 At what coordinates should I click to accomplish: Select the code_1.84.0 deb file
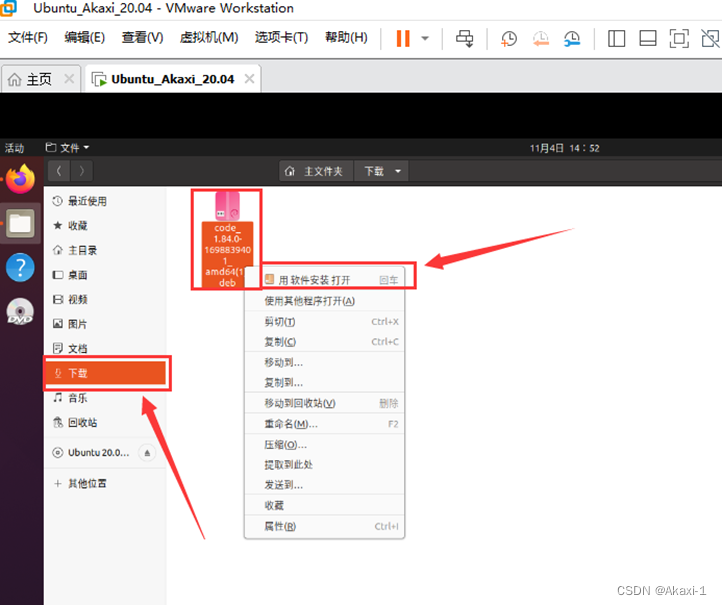point(227,240)
